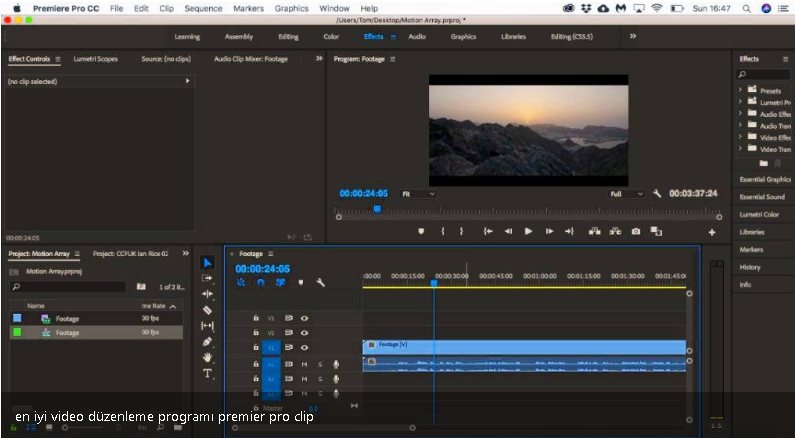Select the Type tool

point(207,374)
